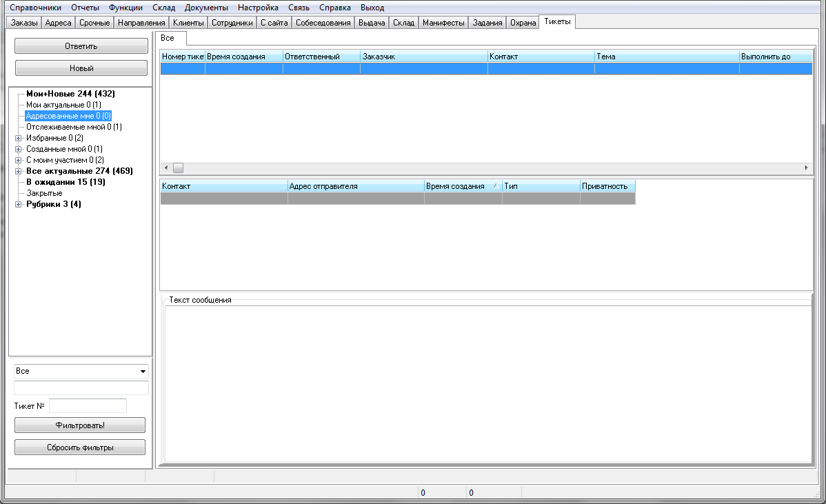This screenshot has height=504, width=826.
Task: Switch to the Срочные tab
Action: [94, 23]
